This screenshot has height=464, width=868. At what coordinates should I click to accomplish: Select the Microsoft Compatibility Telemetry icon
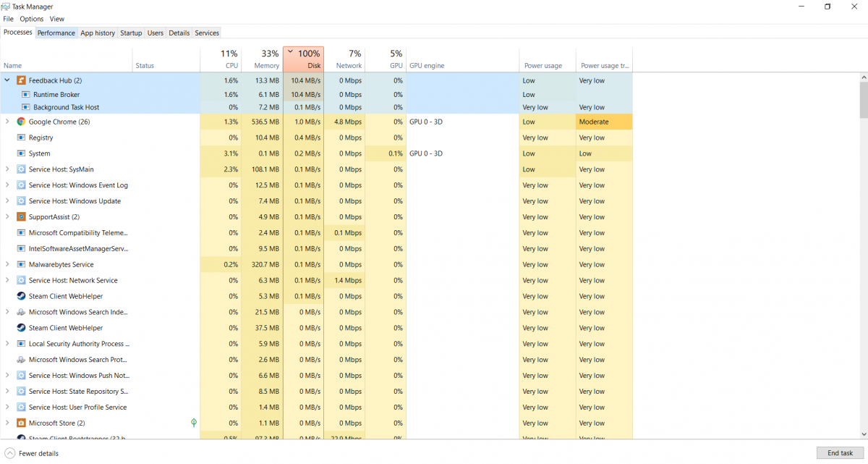pos(22,232)
